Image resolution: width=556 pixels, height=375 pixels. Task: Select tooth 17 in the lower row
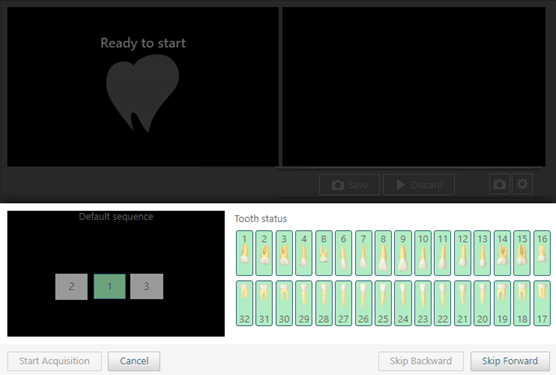(542, 303)
